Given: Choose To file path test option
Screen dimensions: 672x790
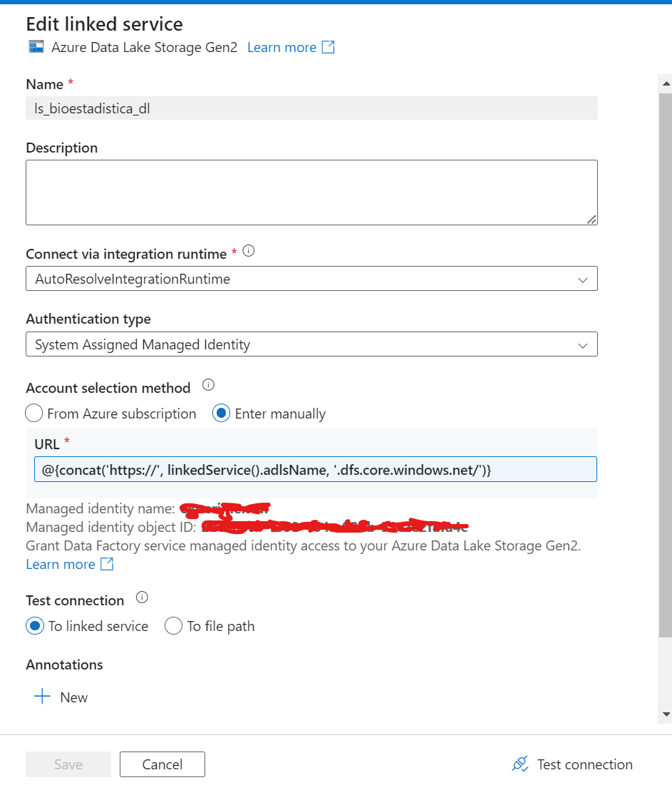Looking at the screenshot, I should (173, 626).
